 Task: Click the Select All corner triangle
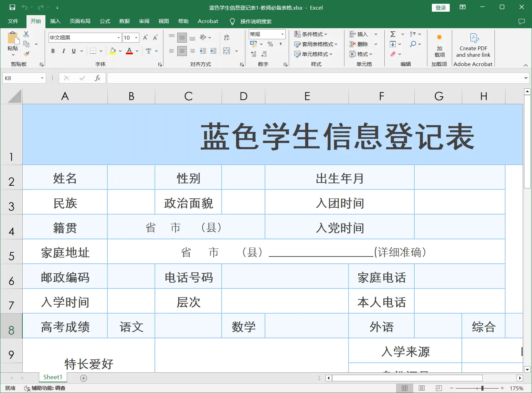(x=14, y=96)
